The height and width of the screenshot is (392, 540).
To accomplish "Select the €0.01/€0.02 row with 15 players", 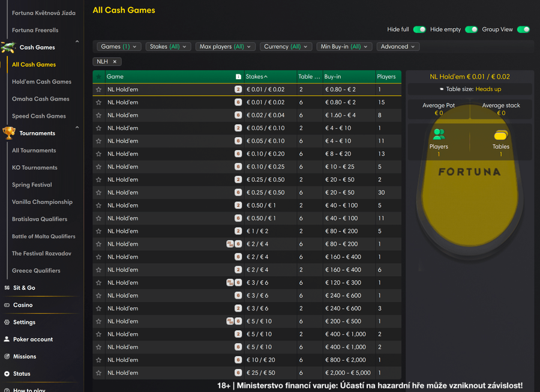I will point(247,102).
